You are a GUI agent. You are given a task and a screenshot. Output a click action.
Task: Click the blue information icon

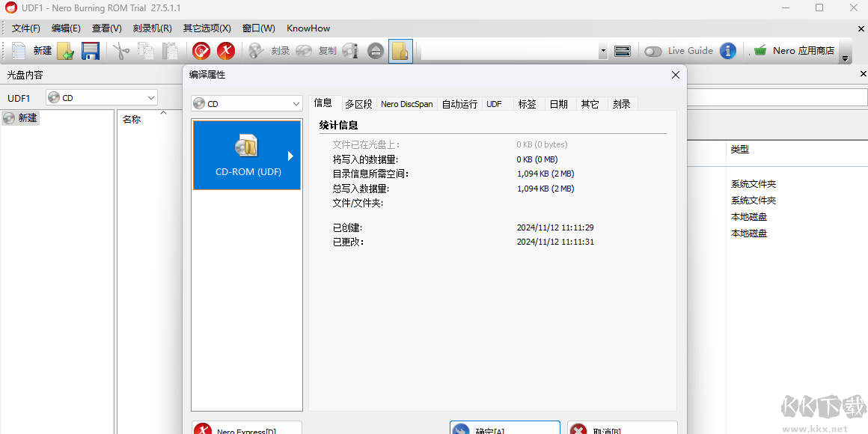click(728, 51)
